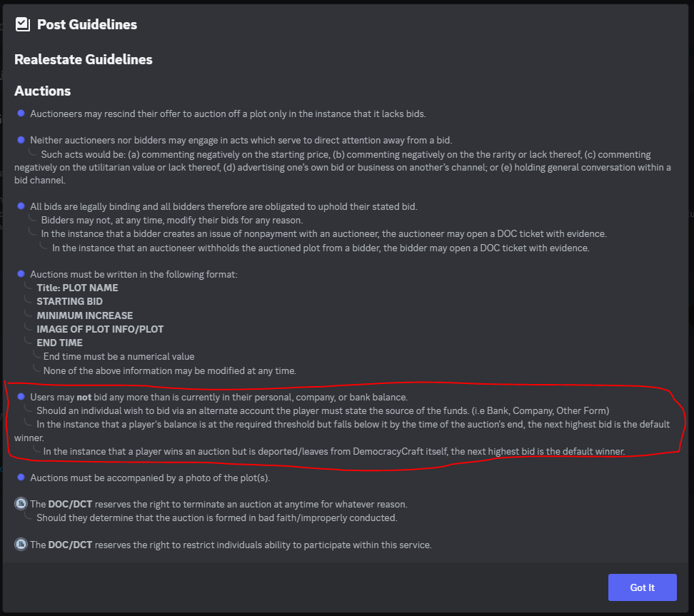Click the END TIME format line
The image size is (694, 616).
[x=59, y=343]
